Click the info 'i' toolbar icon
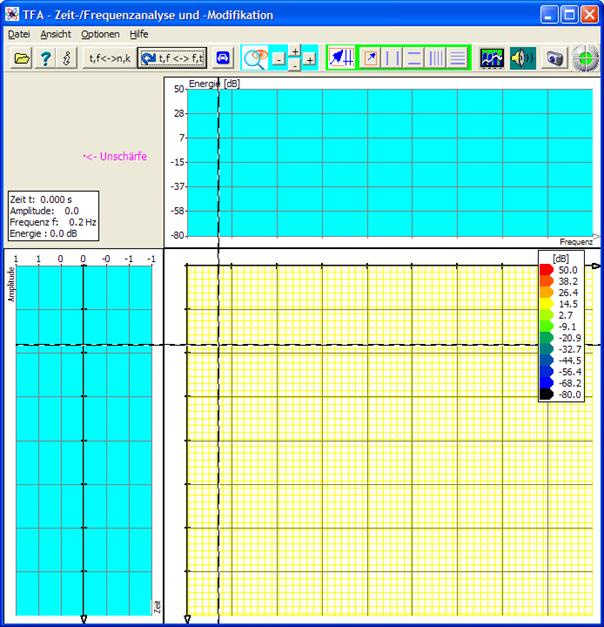 67,59
